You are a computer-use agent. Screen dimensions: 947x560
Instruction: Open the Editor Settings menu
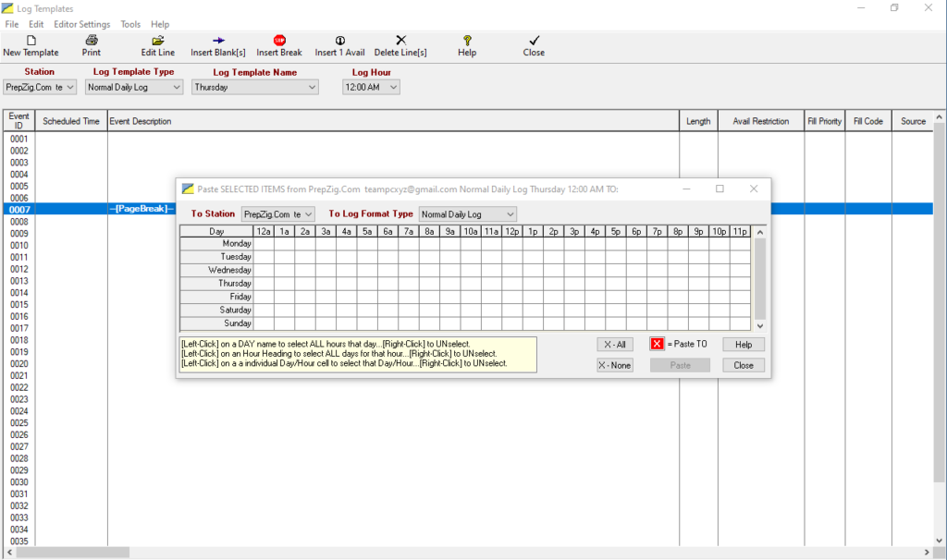tap(82, 24)
